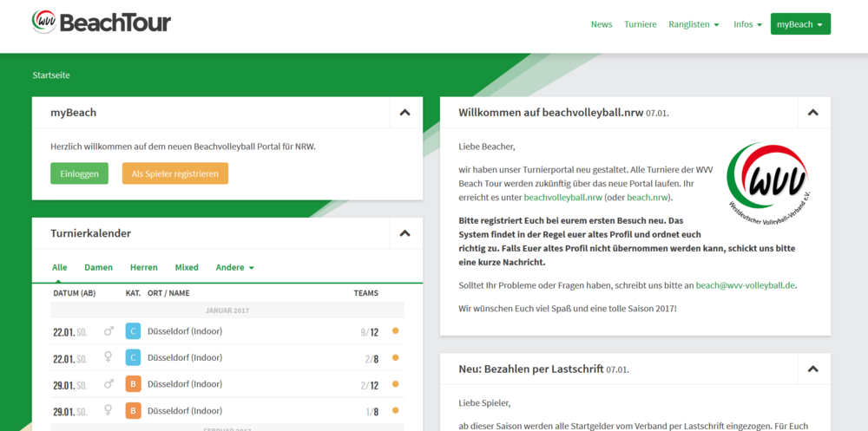Collapse the Willkommen auf beachvolleyball.nrw panel
868x431 pixels.
[813, 113]
